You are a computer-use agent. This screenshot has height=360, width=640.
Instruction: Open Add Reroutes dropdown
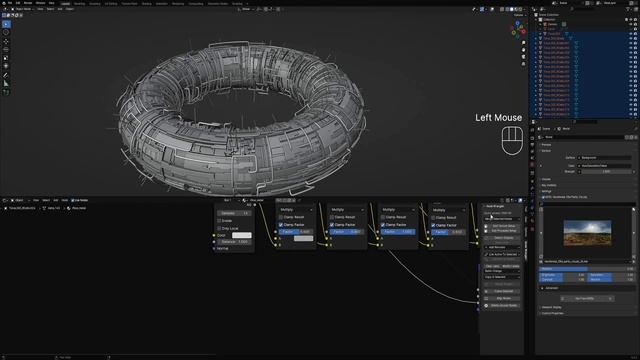click(x=502, y=247)
